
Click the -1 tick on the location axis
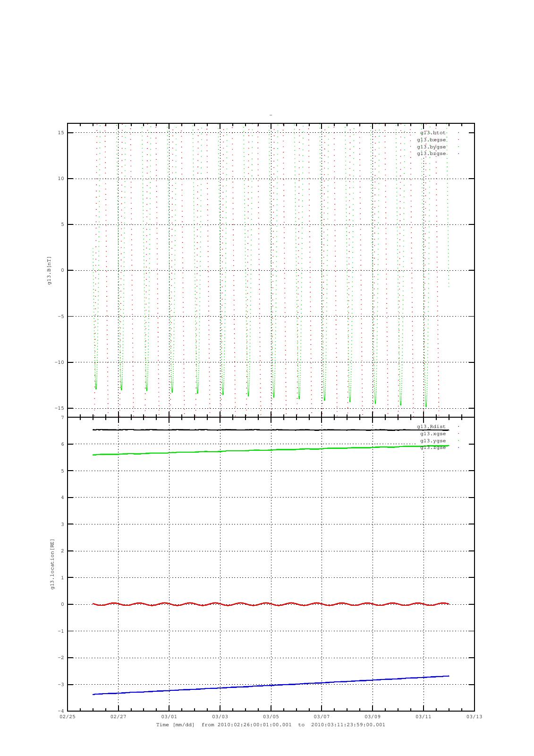(61, 631)
